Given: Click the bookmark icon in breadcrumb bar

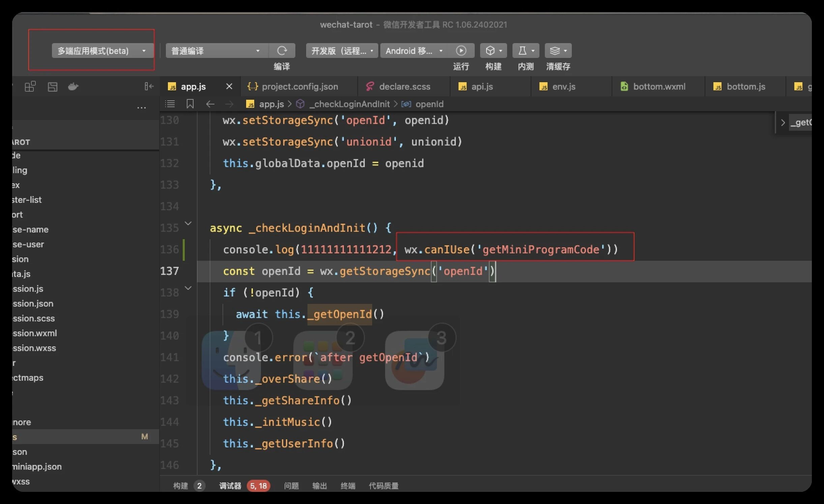Looking at the screenshot, I should (190, 104).
